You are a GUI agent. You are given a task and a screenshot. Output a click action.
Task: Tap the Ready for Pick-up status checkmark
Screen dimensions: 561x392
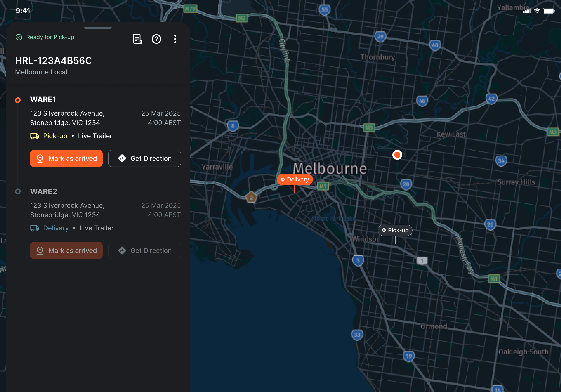click(x=19, y=37)
